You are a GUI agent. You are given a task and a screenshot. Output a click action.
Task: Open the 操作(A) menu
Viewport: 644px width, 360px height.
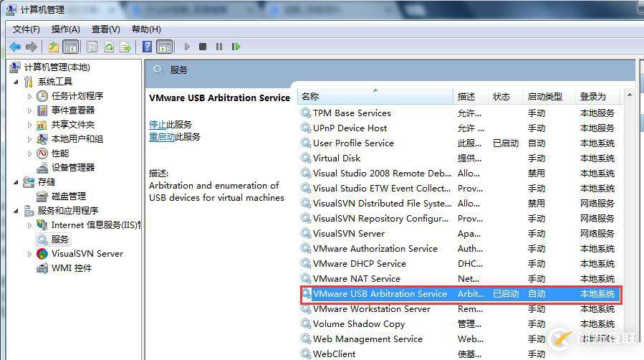pyautogui.click(x=65, y=29)
